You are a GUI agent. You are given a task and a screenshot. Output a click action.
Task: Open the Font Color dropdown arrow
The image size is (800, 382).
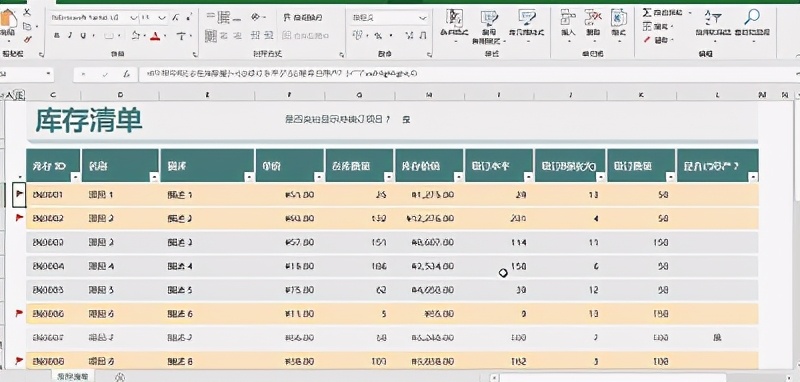pos(166,36)
